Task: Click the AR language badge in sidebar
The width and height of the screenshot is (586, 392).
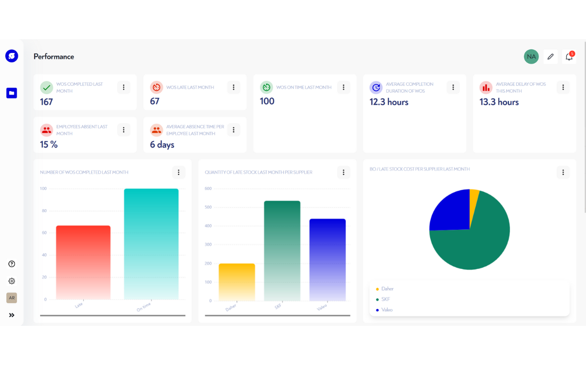Action: [x=12, y=298]
